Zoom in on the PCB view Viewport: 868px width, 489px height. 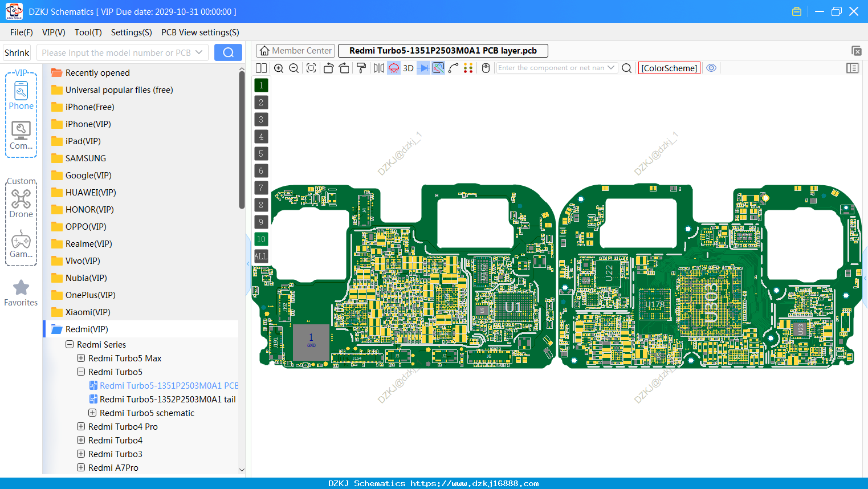point(279,68)
